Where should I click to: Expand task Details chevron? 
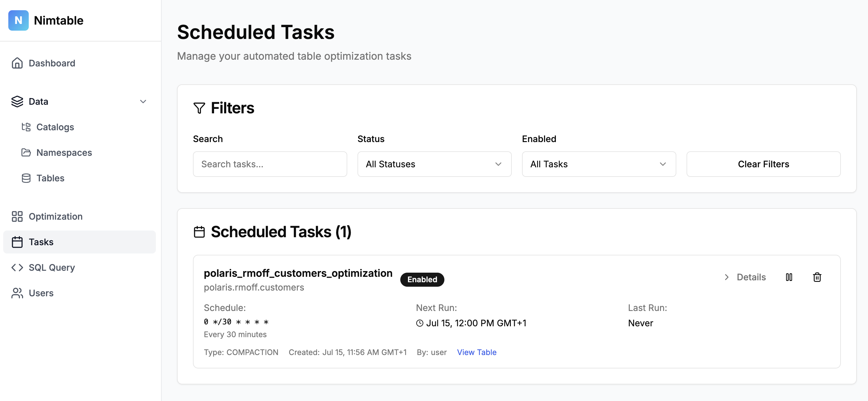(727, 277)
